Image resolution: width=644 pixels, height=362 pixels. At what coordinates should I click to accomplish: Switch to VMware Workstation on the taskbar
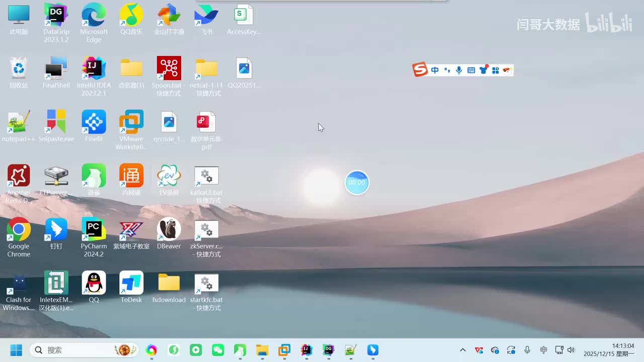pyautogui.click(x=284, y=350)
